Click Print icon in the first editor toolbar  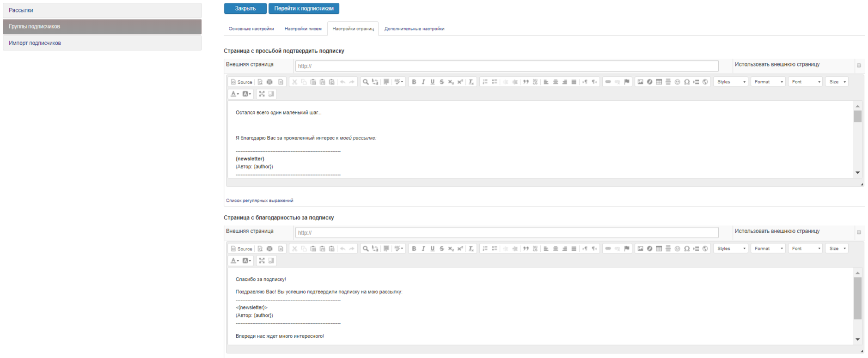coord(269,82)
